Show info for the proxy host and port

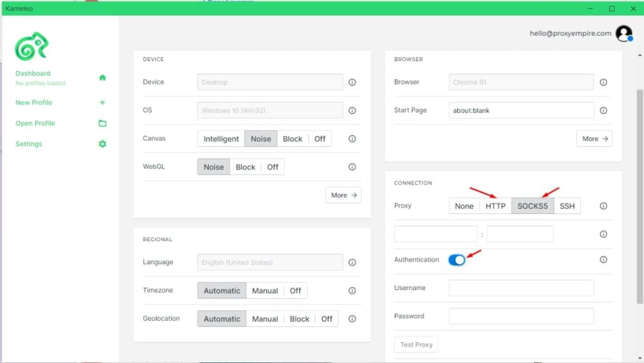(x=603, y=234)
